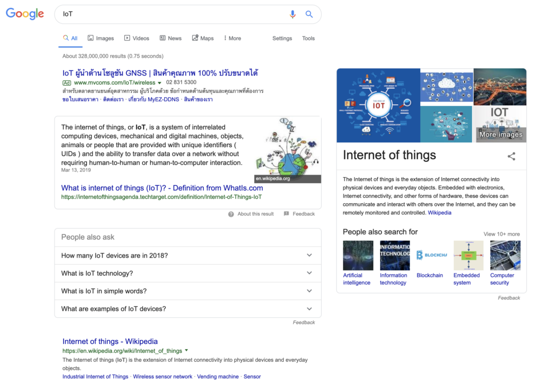
Task: Click the Information technology label link
Action: click(x=393, y=279)
